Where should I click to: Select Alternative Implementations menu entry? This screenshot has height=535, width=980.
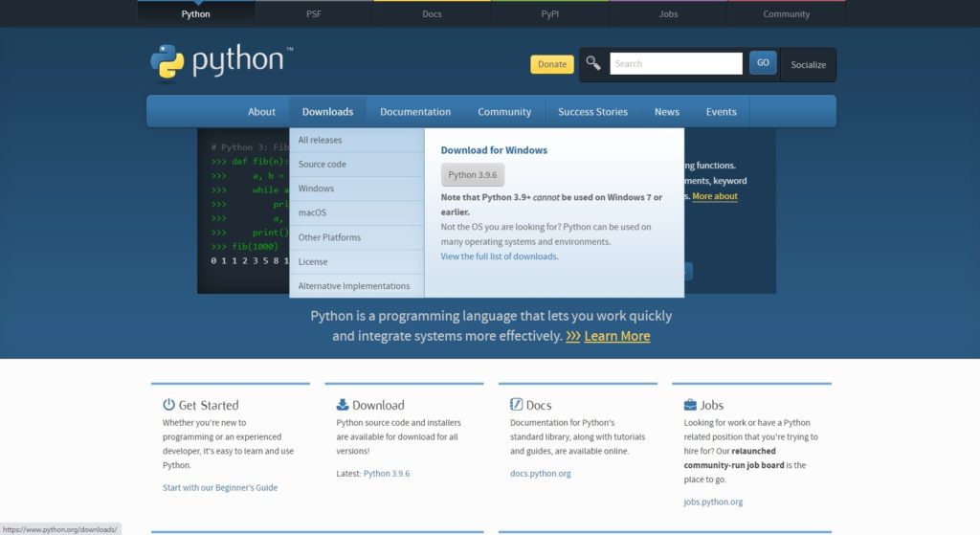pyautogui.click(x=357, y=286)
